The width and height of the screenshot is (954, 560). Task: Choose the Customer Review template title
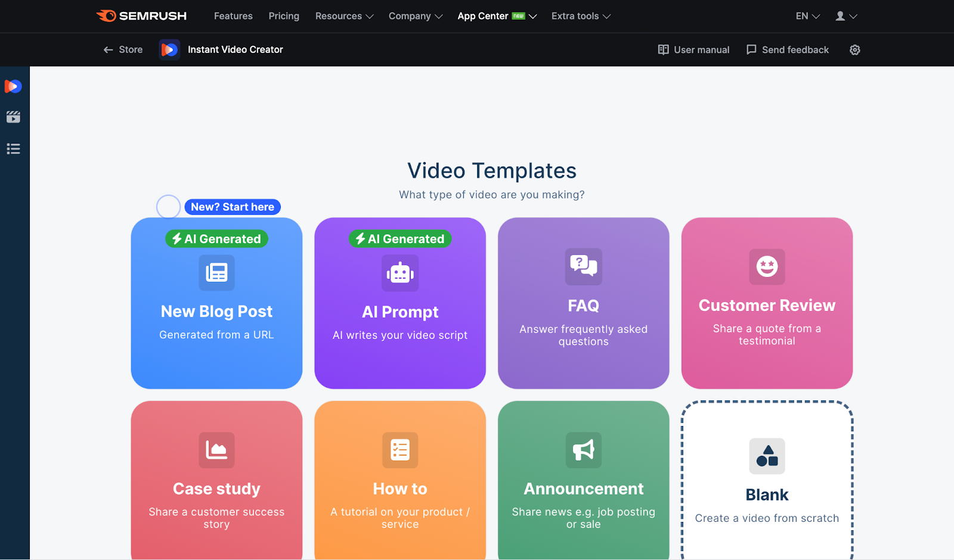click(767, 306)
